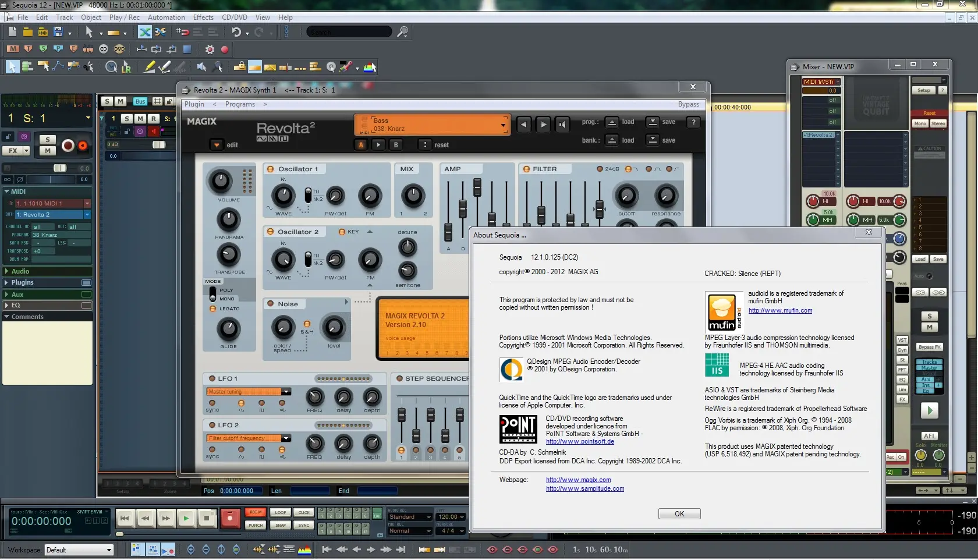Toggle Noise section on/off LED
Viewport: 978px width, 560px height.
pos(271,304)
